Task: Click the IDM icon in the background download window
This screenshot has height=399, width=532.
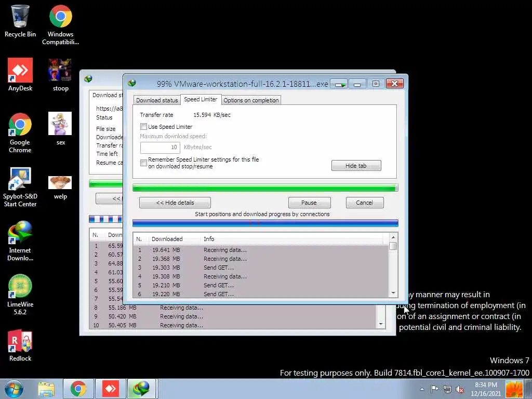Action: click(88, 79)
